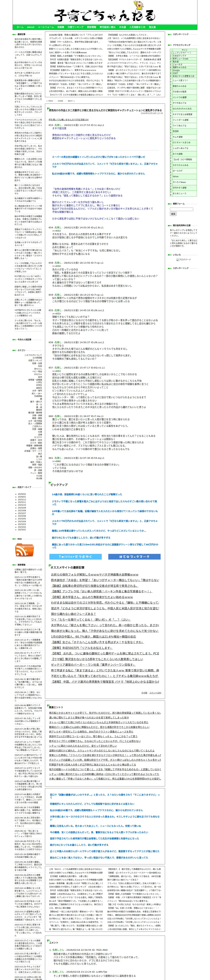Open ロミオメールまとめ in the ranking

click(x=181, y=142)
